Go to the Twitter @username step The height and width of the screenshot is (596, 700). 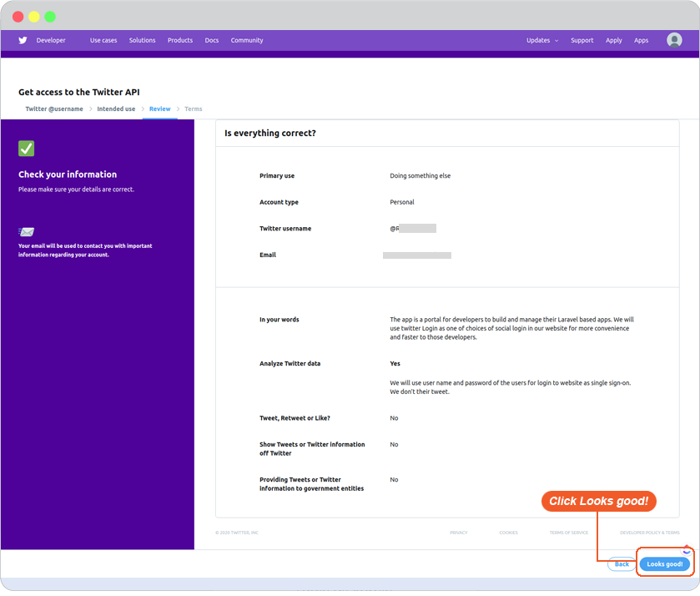coord(54,109)
